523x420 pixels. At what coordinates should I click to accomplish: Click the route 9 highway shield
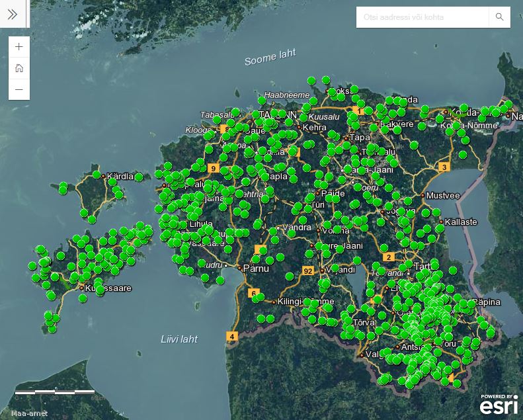213,169
